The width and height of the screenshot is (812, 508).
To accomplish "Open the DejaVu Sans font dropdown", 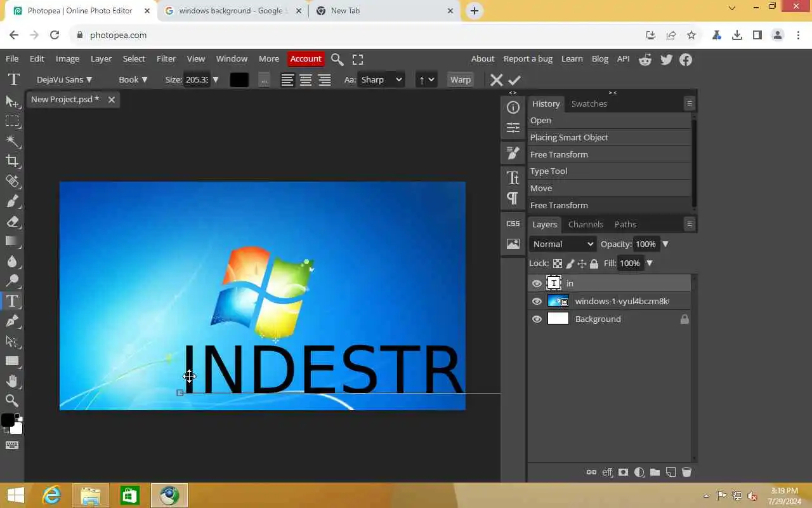I will click(64, 80).
